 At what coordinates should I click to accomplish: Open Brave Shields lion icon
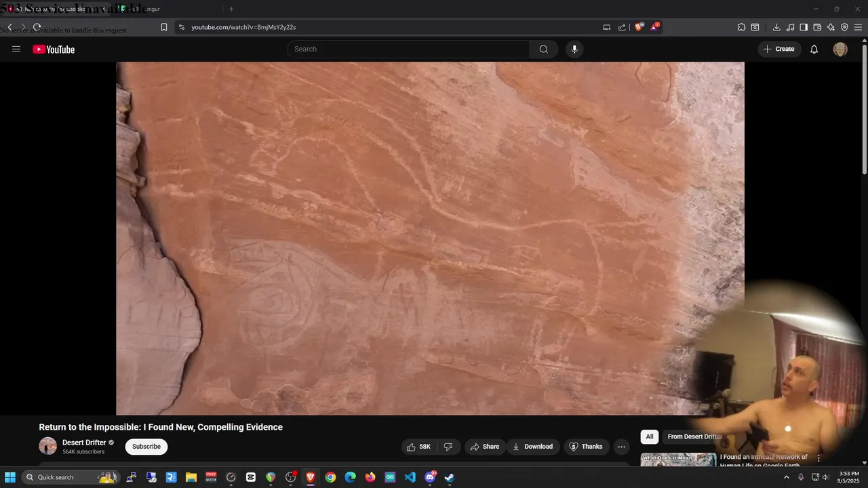639,27
